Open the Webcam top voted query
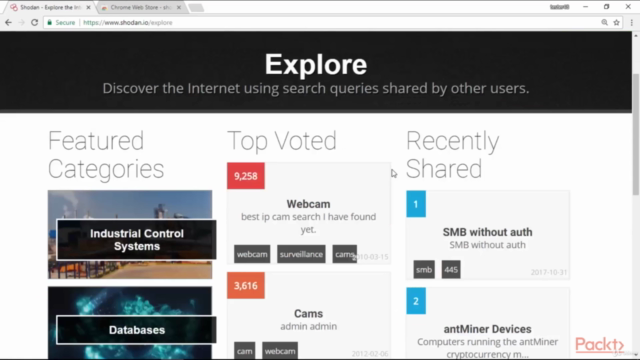The width and height of the screenshot is (640, 360). tap(308, 204)
